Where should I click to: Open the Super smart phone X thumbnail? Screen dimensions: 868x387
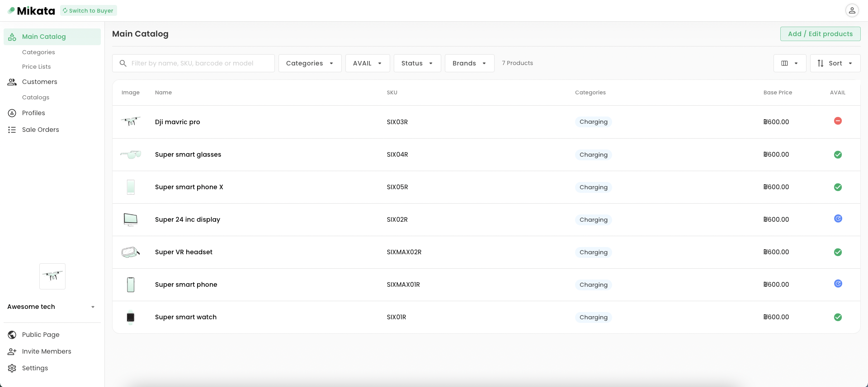(x=131, y=187)
